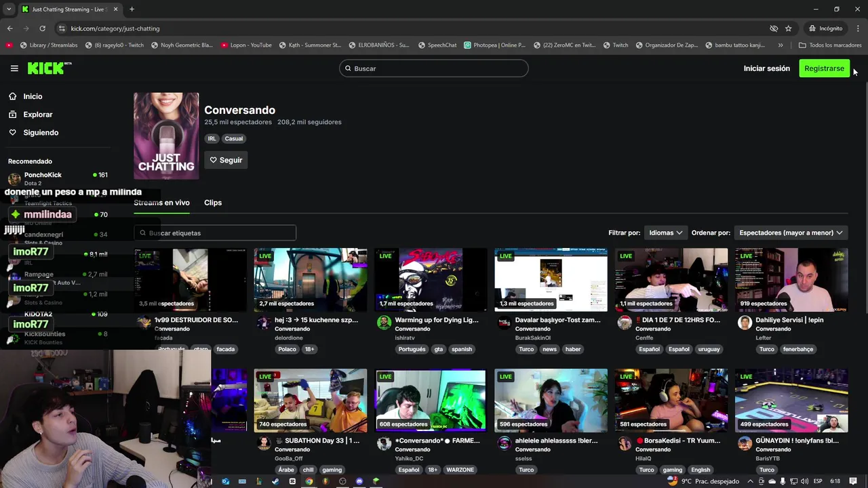Click the browser address bar URL
Screen dimensions: 868x488
click(x=115, y=28)
